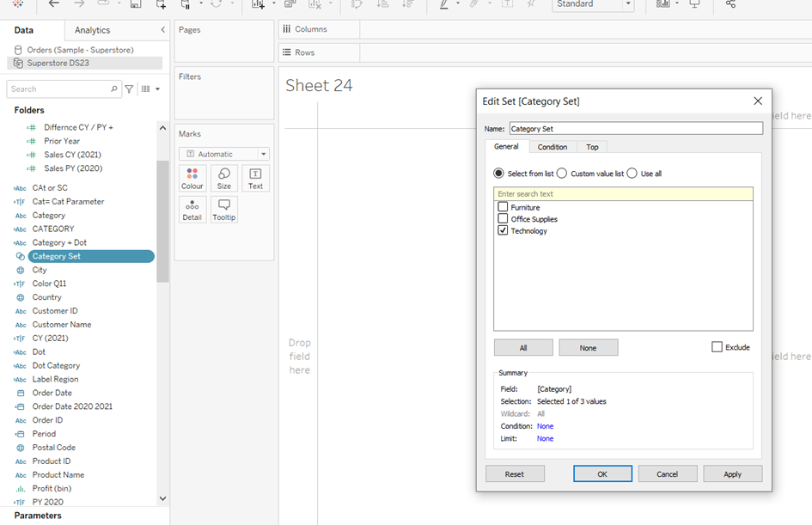Open the Condition tab in Edit Set

552,147
